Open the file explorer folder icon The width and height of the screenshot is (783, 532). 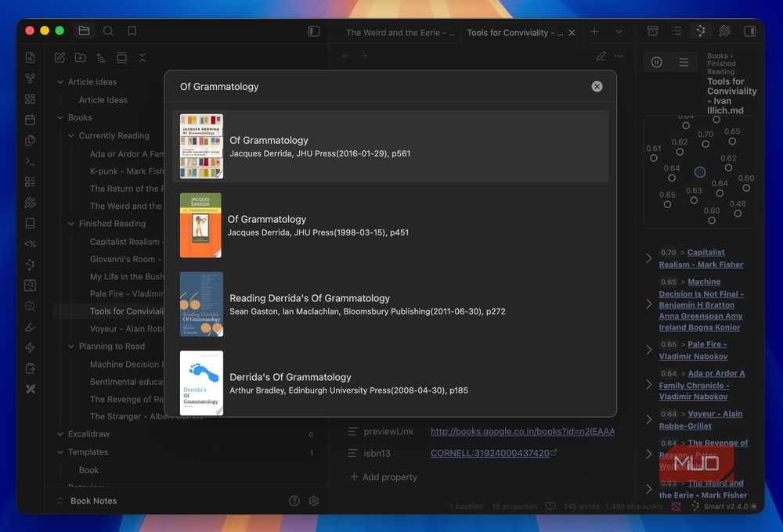tap(84, 31)
